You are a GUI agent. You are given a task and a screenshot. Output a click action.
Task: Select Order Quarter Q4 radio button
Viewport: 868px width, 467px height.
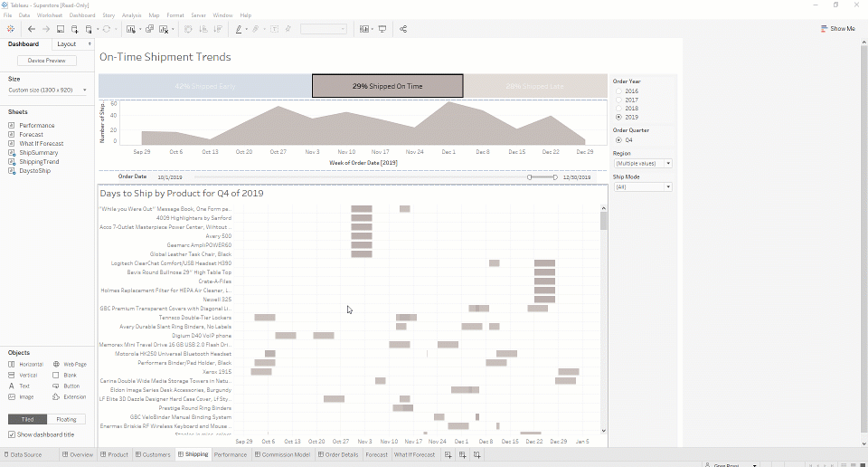coord(618,140)
